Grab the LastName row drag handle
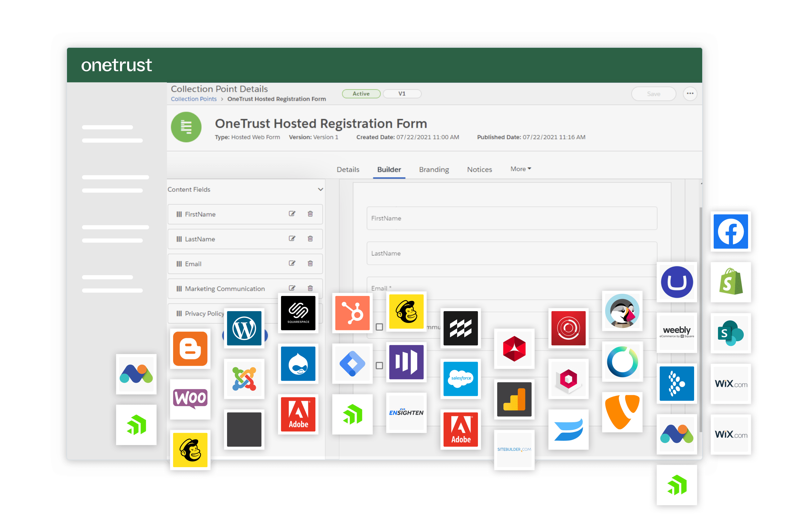The image size is (794, 532). click(x=179, y=239)
